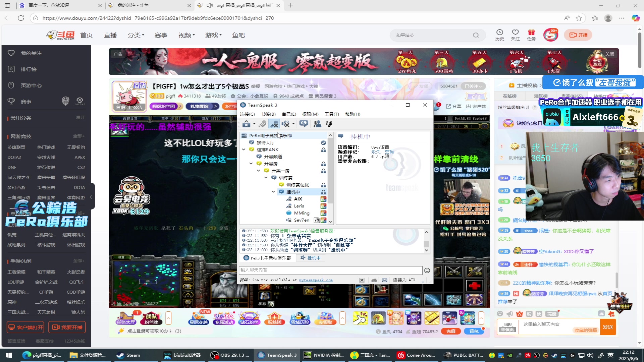Image resolution: width=644 pixels, height=362 pixels.
Task: Open disconnect dropdown arrow in TeamSpeak toolbar
Action: pyautogui.click(x=254, y=124)
